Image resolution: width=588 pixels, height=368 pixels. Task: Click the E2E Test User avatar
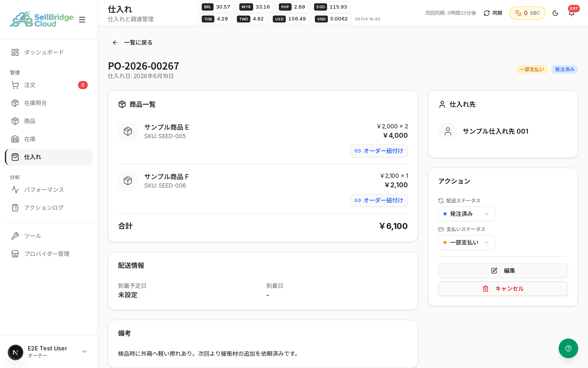[x=16, y=352]
